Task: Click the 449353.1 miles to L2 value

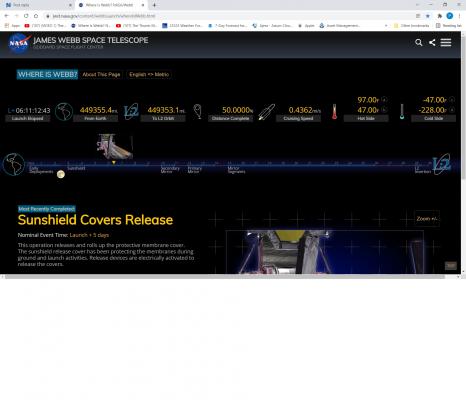Action: [x=166, y=110]
